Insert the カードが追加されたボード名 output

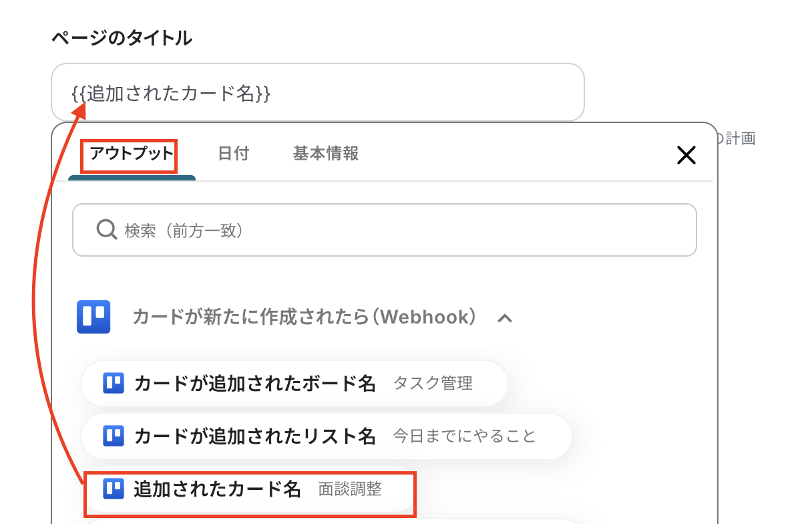click(x=255, y=383)
